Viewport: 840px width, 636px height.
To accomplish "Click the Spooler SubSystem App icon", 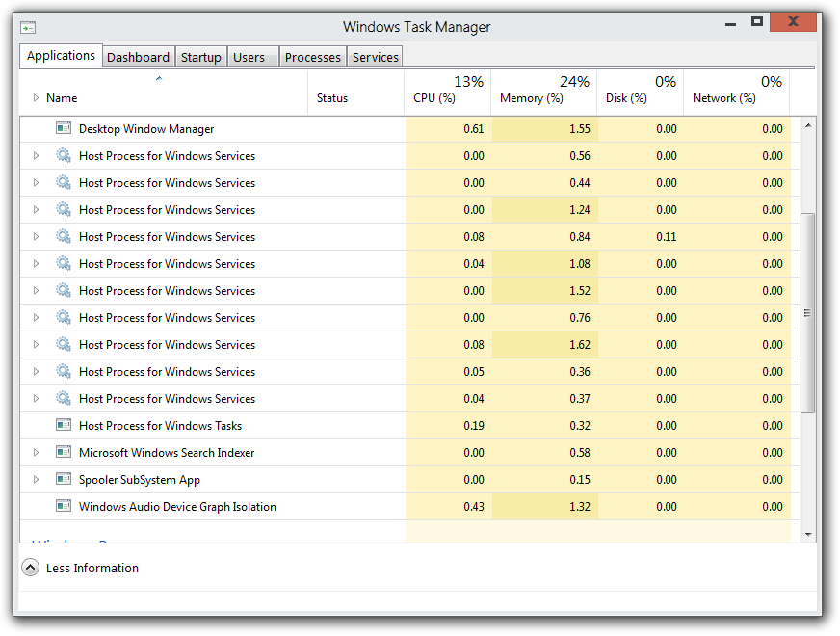I will point(64,479).
